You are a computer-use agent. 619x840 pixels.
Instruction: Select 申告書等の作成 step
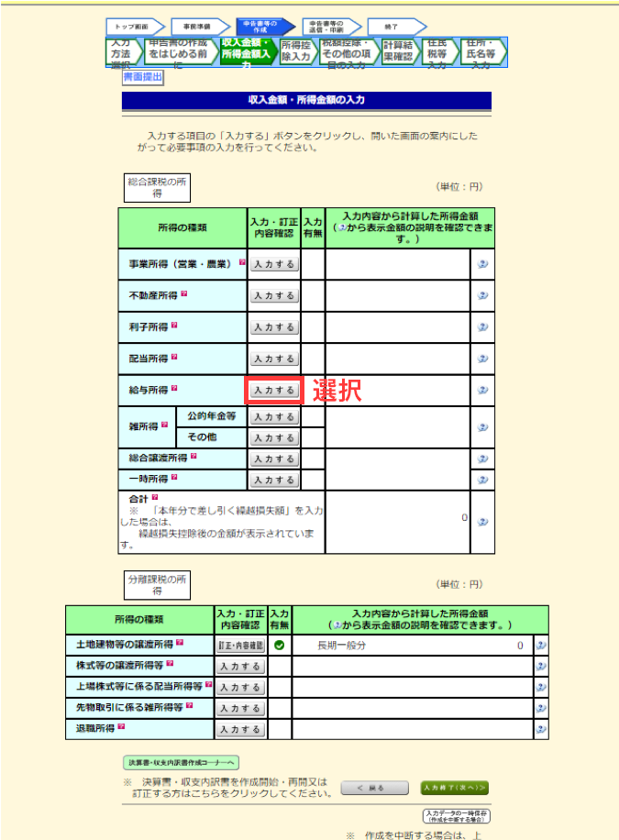(266, 27)
